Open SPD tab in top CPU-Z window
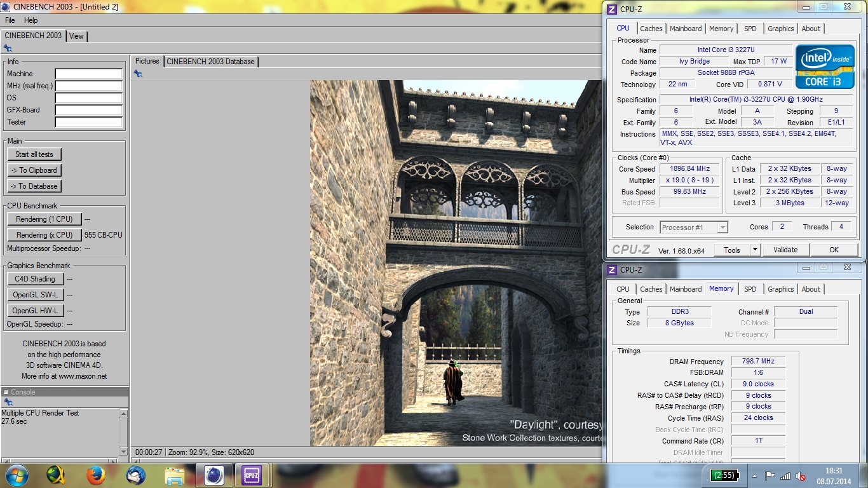The image size is (868, 488). pos(750,29)
